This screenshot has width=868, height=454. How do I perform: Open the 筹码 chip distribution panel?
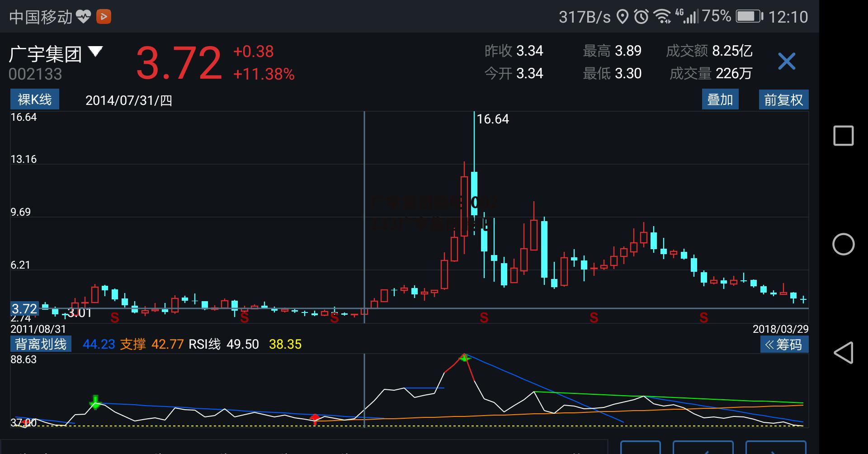(x=784, y=345)
